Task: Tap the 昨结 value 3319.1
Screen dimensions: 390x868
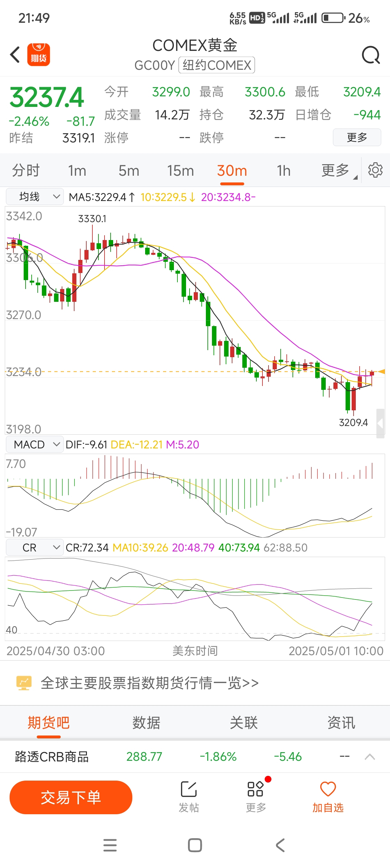Action: [78, 138]
